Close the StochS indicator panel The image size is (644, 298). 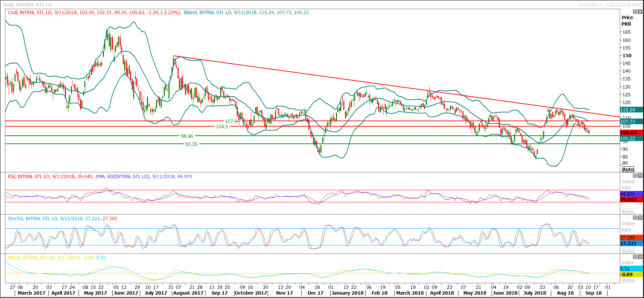point(640,218)
